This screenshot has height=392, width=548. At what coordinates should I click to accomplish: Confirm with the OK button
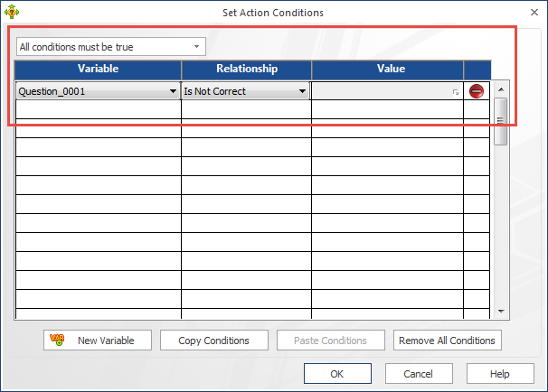tap(337, 374)
